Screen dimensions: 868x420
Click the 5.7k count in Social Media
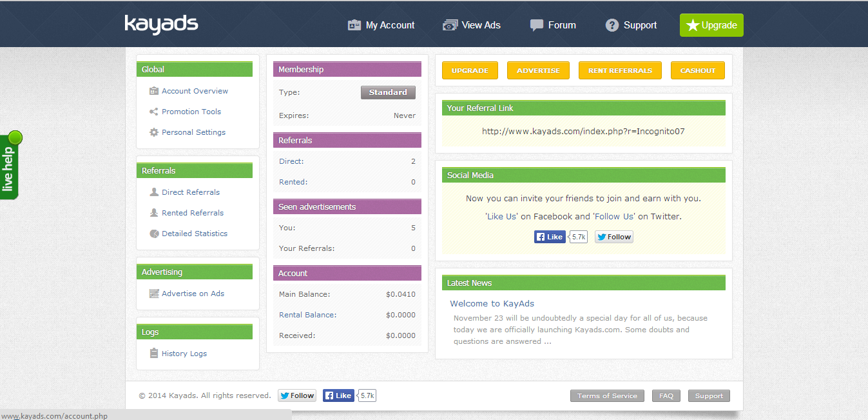579,237
